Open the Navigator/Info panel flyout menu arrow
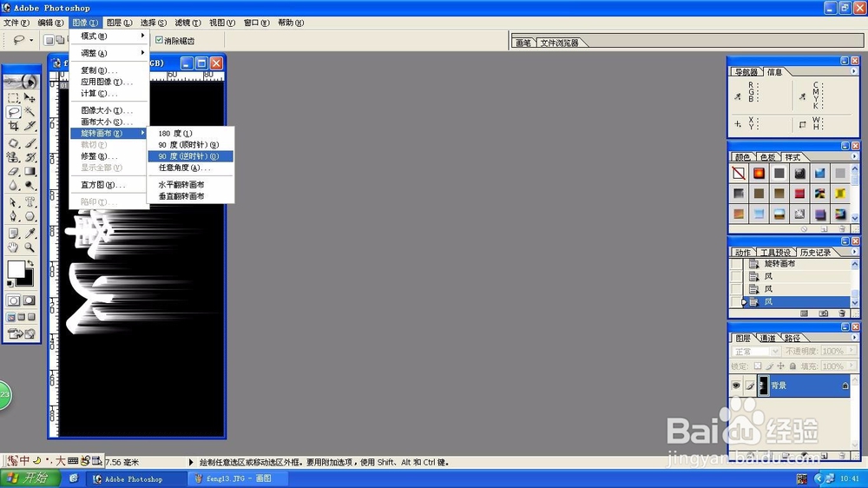This screenshot has height=488, width=868. tap(853, 71)
